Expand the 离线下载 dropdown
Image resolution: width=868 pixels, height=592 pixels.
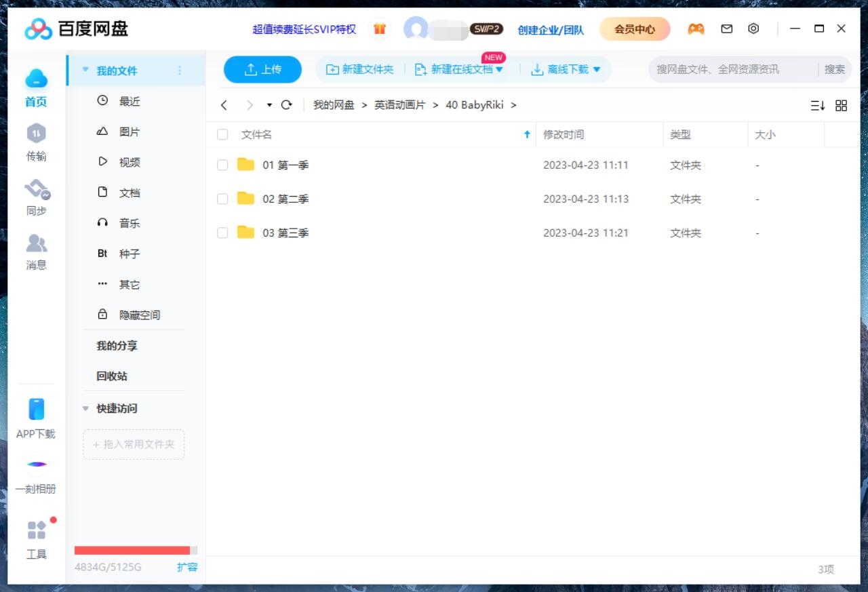[596, 68]
